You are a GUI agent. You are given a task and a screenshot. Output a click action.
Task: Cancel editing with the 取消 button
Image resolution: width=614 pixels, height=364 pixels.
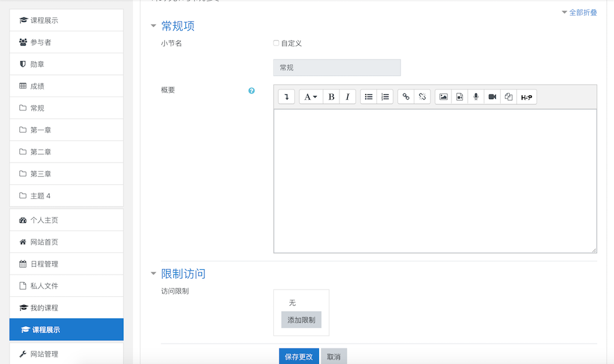[333, 357]
